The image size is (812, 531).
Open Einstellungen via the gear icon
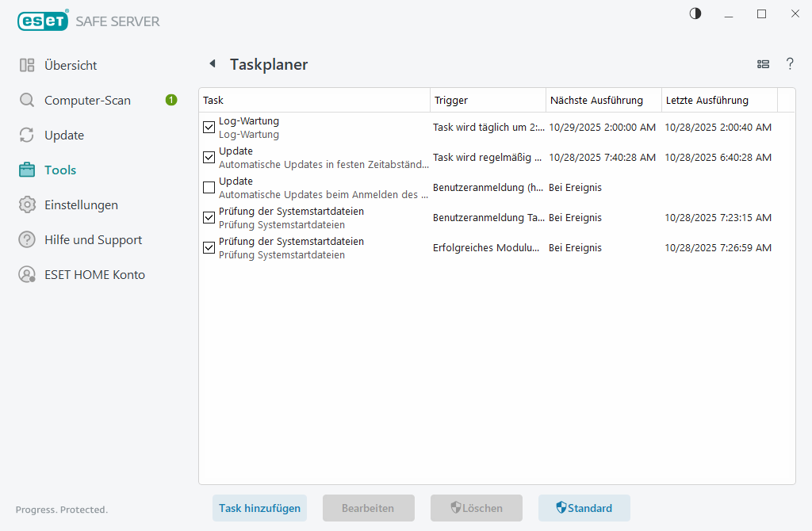point(26,204)
